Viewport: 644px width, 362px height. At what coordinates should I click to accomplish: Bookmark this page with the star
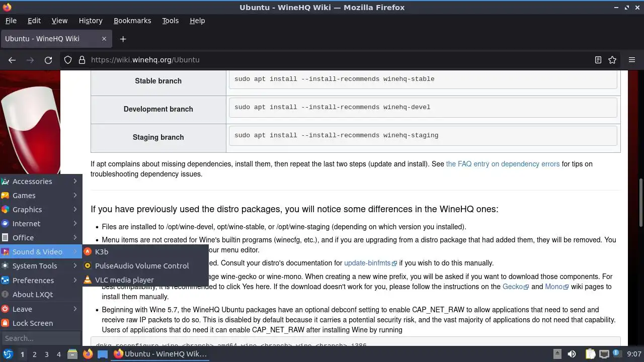pos(612,60)
